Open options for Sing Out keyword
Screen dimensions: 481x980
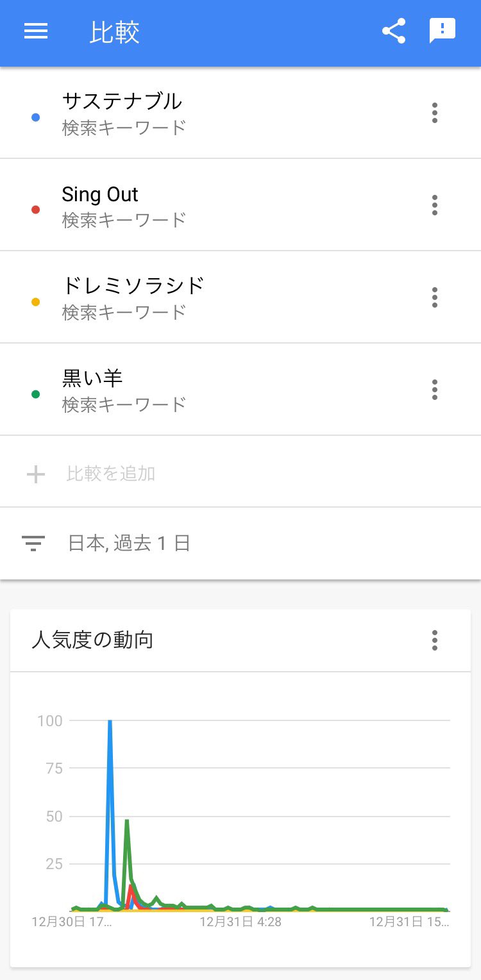(x=435, y=205)
